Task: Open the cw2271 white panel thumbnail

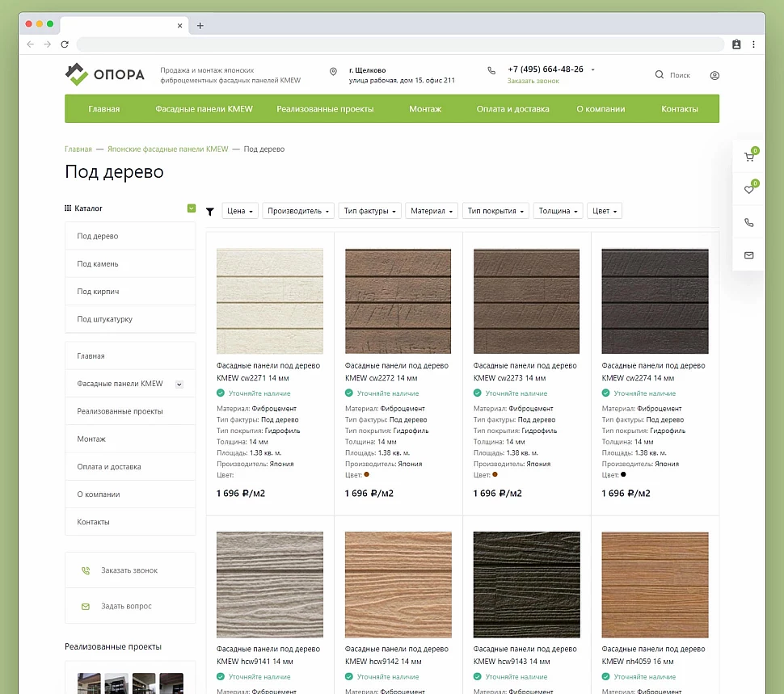Action: (270, 301)
